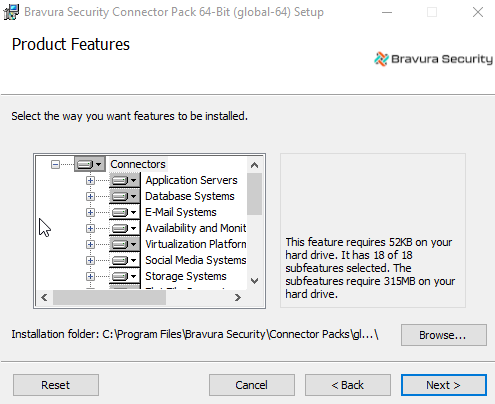The image size is (495, 404).
Task: Select Database Systems in feature tree
Action: (190, 196)
